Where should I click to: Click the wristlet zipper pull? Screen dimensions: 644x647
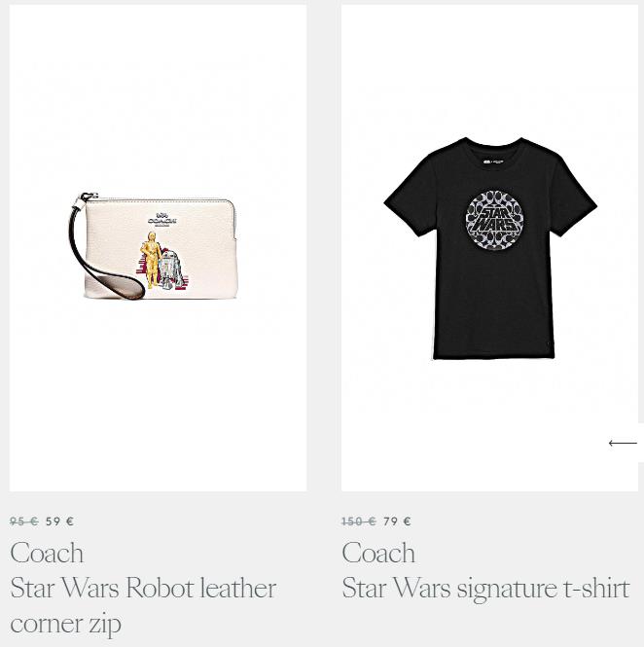tap(89, 197)
